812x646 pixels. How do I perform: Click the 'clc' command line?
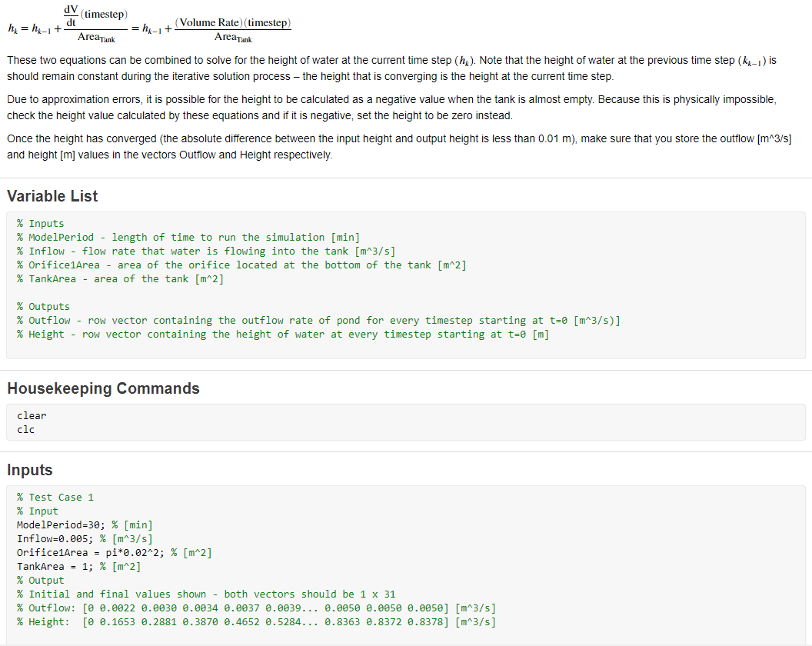pos(26,429)
